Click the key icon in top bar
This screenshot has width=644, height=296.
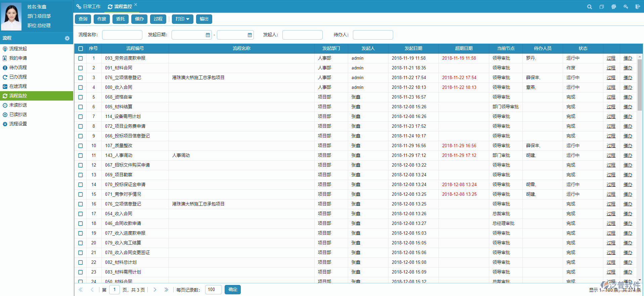pos(626,7)
